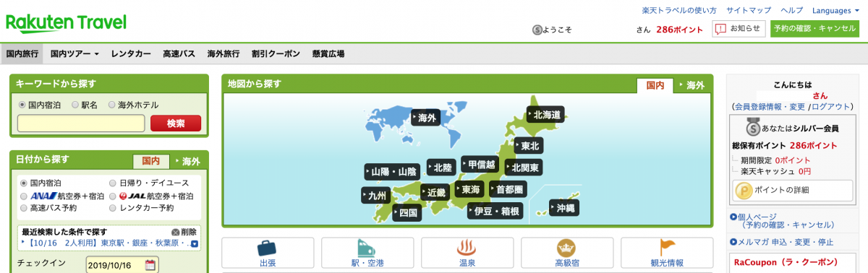Image resolution: width=868 pixels, height=273 pixels.
Task: Open the 高級宿 crown icon category
Action: 566,252
